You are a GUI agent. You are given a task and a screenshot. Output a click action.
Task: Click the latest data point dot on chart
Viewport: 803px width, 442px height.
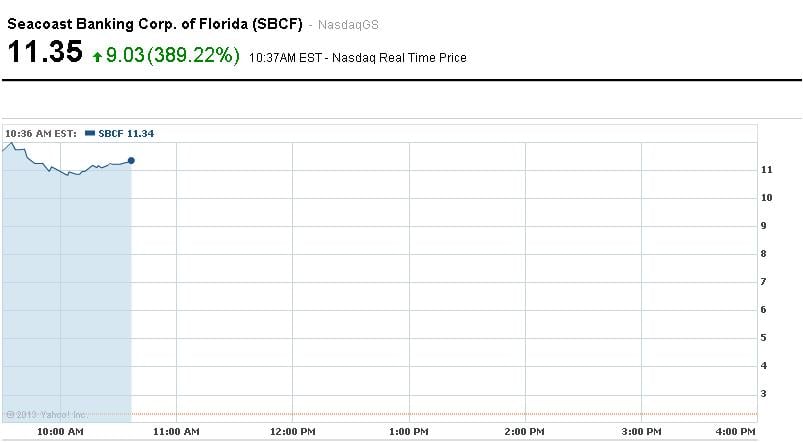131,160
